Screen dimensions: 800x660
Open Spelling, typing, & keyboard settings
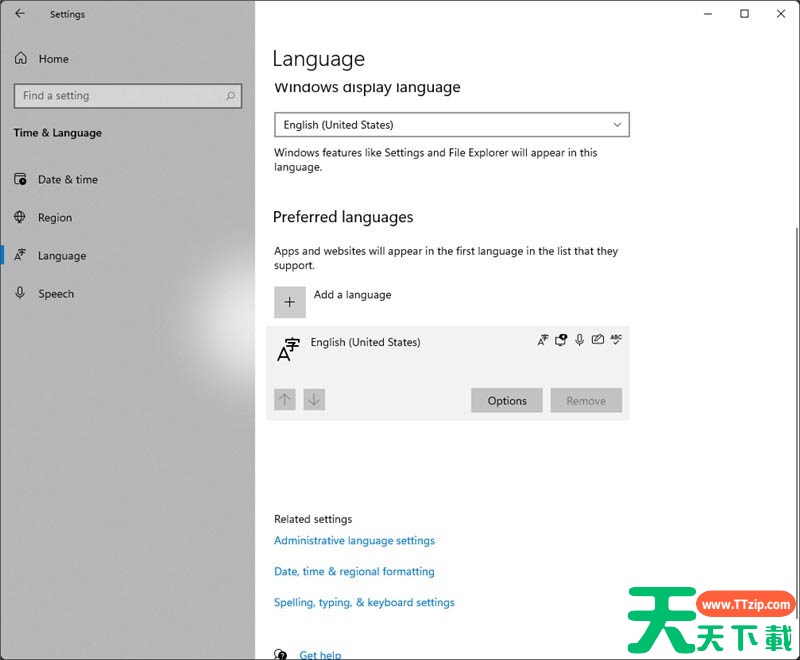coord(364,603)
